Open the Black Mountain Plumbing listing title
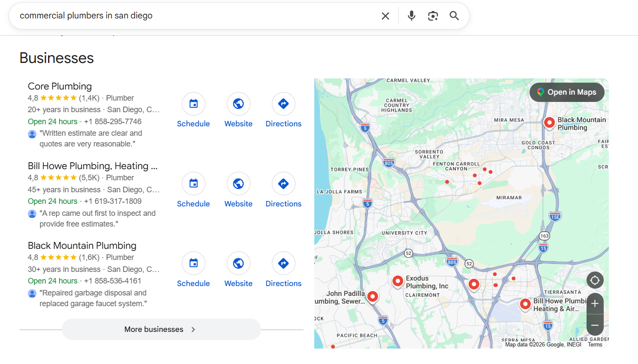This screenshot has height=364, width=638. coord(82,245)
